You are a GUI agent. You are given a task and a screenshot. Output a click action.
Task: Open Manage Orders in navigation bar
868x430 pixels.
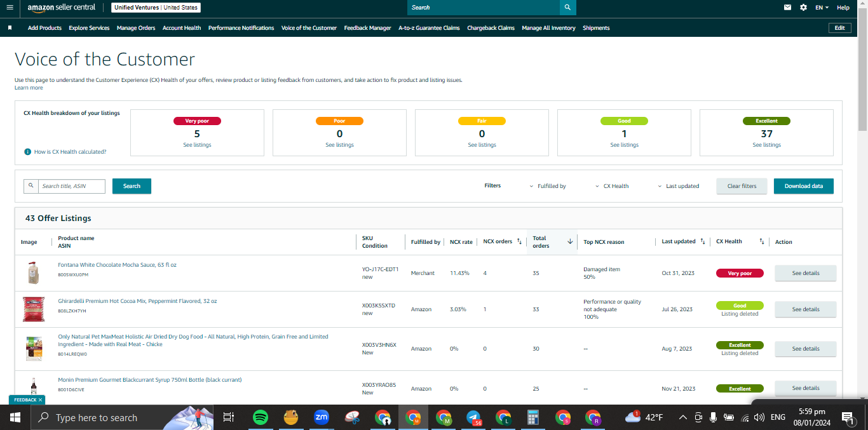[x=136, y=28]
